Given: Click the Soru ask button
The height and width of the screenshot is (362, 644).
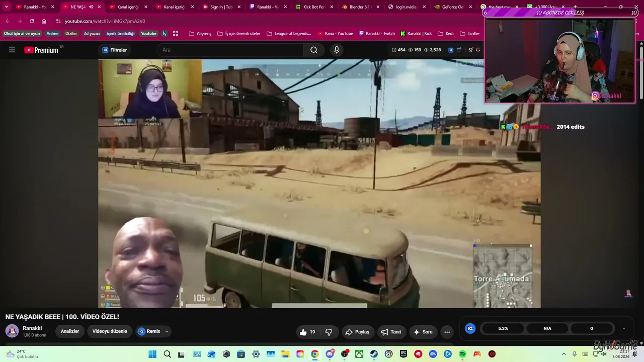Looking at the screenshot, I should click(x=423, y=332).
